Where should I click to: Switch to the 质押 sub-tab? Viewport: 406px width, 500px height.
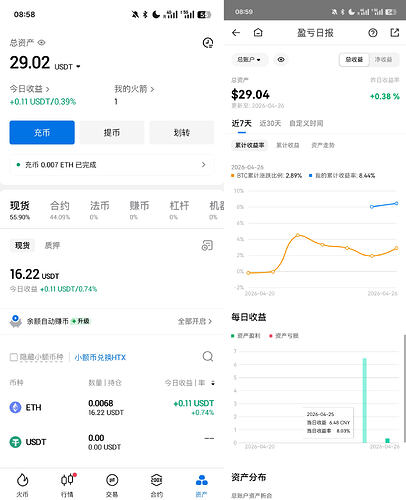tap(52, 246)
